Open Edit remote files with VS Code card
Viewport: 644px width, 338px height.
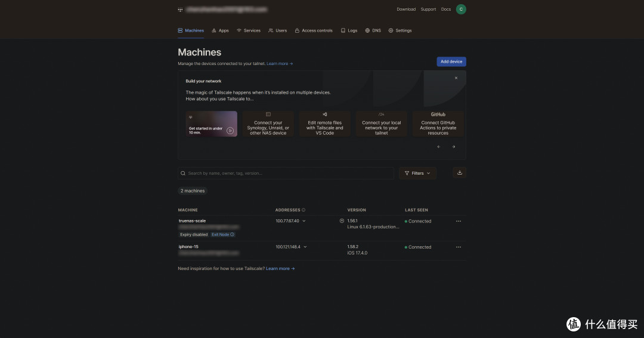pos(324,123)
